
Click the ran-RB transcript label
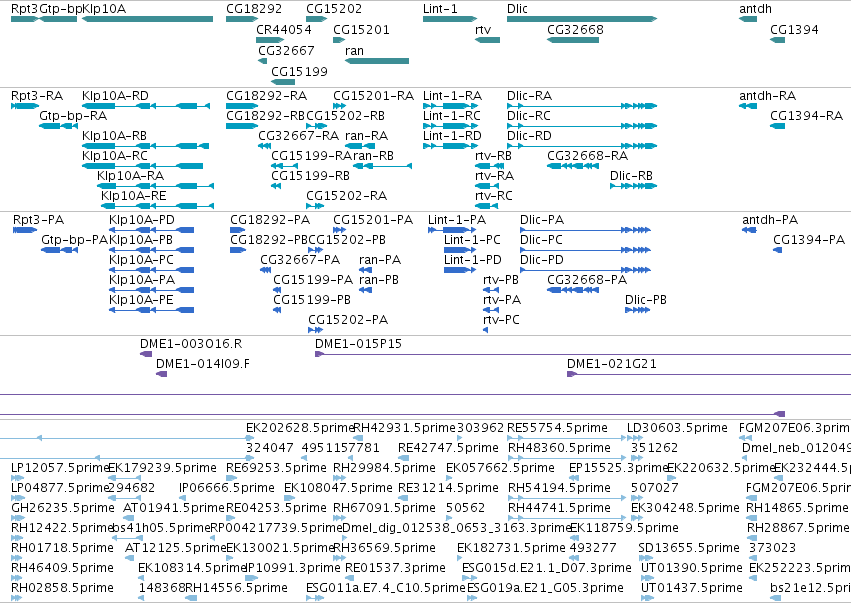pos(373,156)
